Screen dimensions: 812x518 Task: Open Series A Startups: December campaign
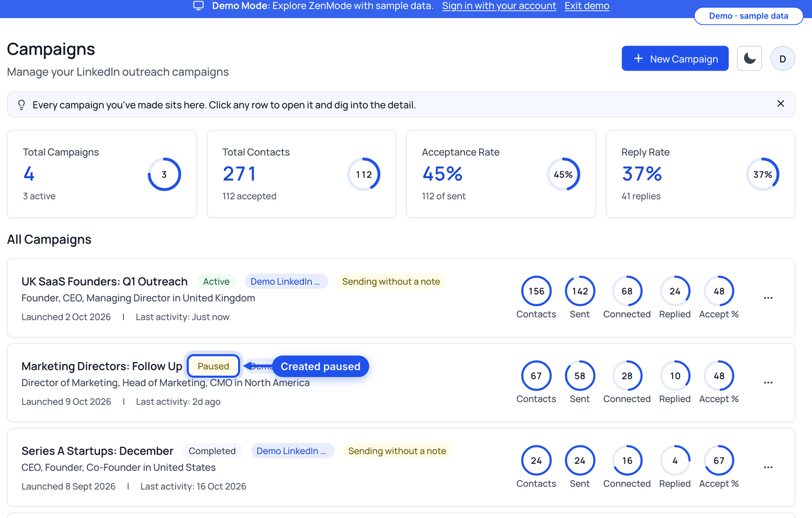(x=97, y=451)
